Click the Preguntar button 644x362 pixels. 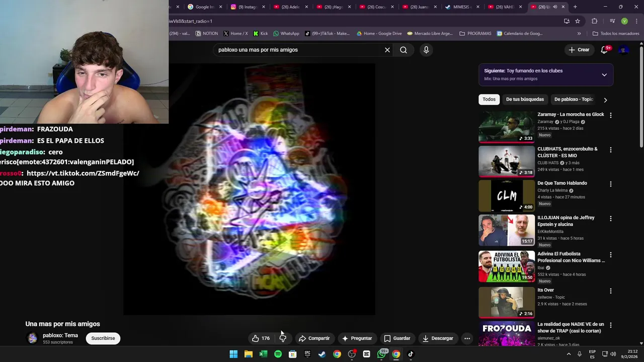(357, 338)
